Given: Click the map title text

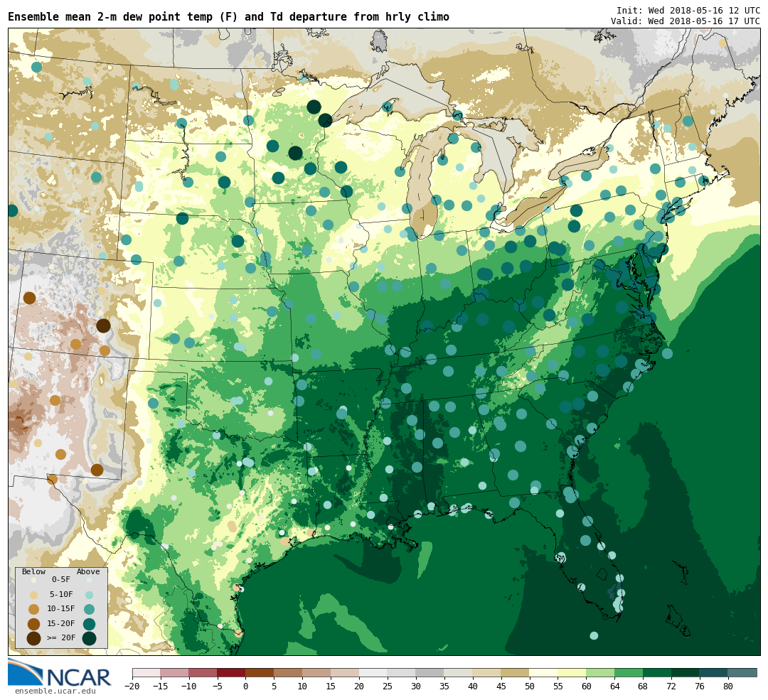Looking at the screenshot, I should [228, 17].
